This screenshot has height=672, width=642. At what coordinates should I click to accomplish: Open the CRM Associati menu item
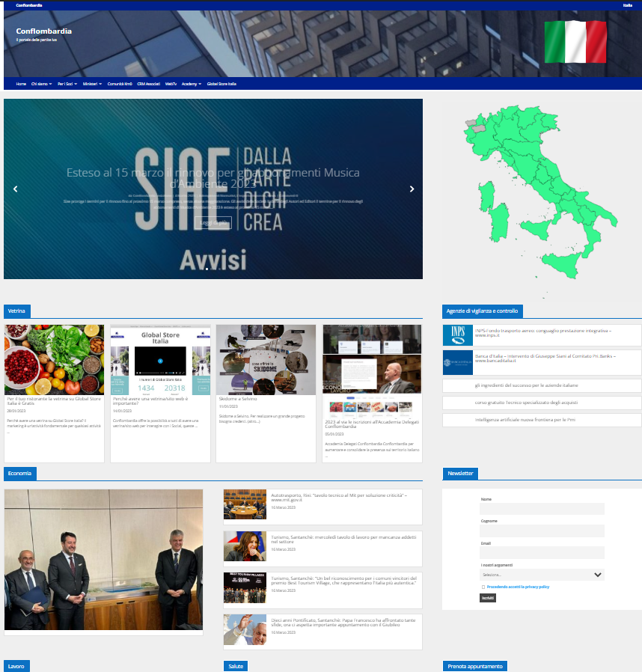click(x=148, y=84)
